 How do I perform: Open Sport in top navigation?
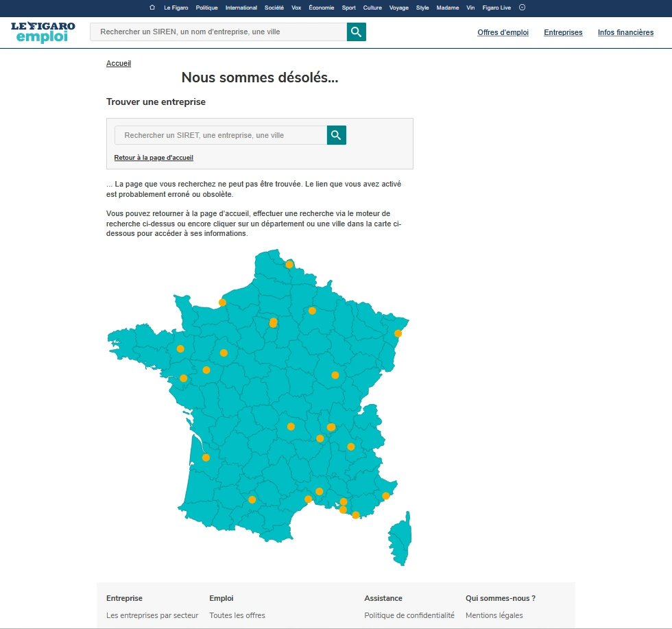coord(349,8)
